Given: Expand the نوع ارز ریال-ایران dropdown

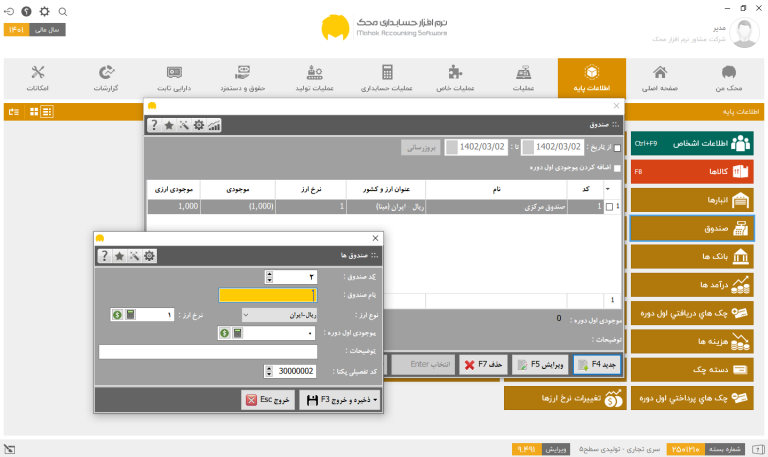Looking at the screenshot, I should point(246,315).
